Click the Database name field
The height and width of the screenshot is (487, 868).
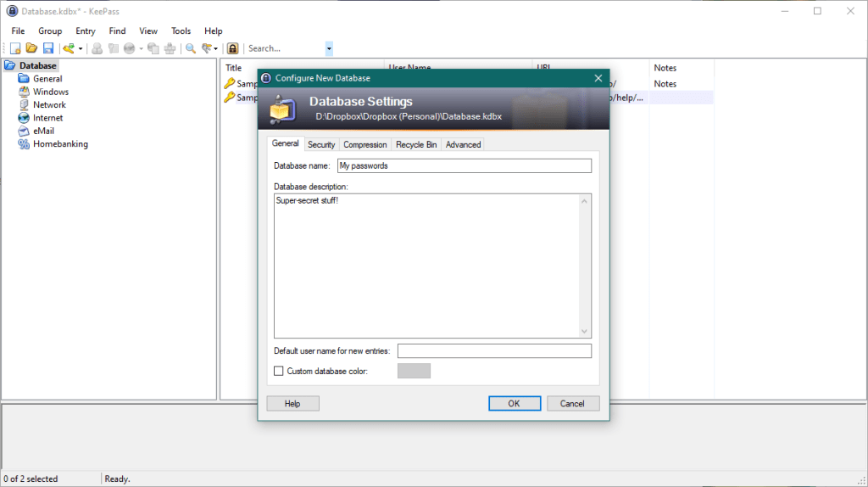click(x=465, y=165)
